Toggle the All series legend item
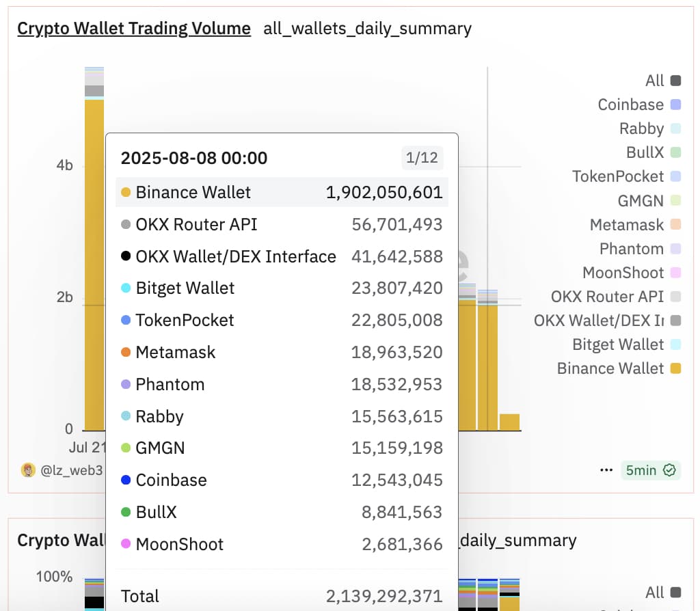The image size is (700, 611). (654, 81)
